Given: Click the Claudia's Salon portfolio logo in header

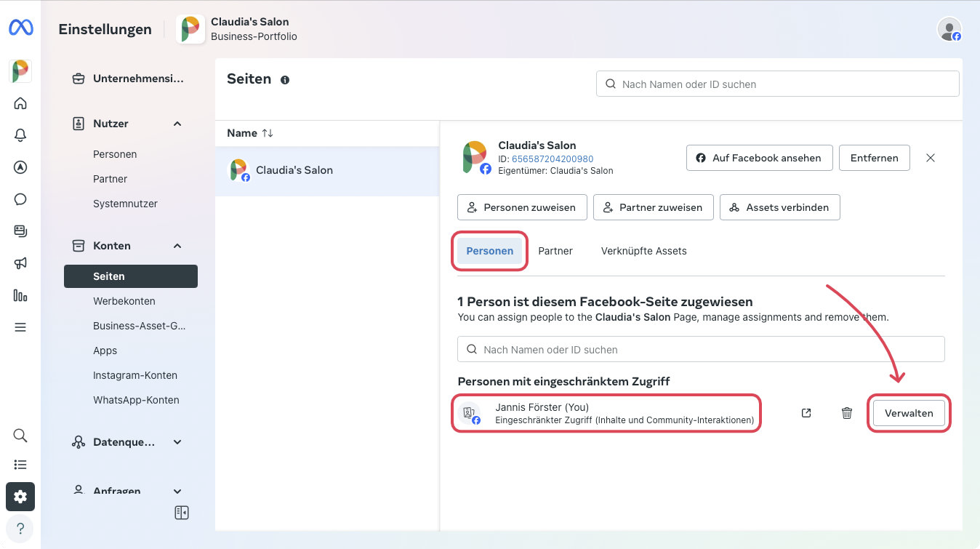Looking at the screenshot, I should (x=190, y=29).
